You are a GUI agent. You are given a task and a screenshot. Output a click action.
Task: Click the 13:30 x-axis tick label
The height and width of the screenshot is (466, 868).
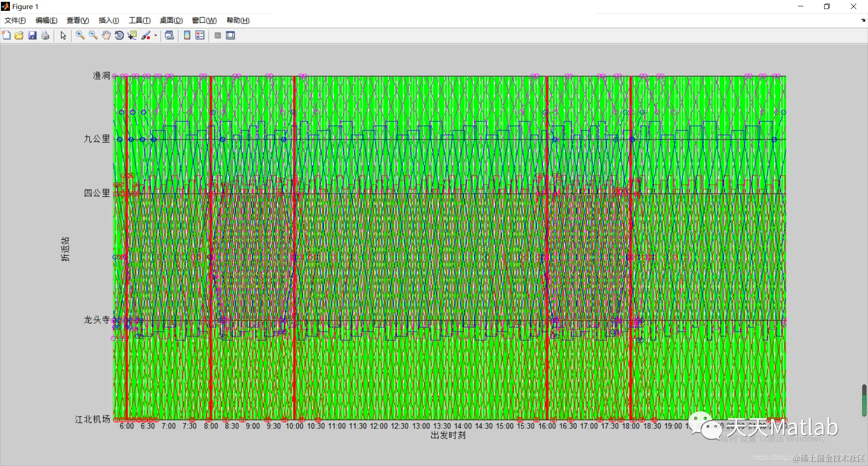point(442,426)
